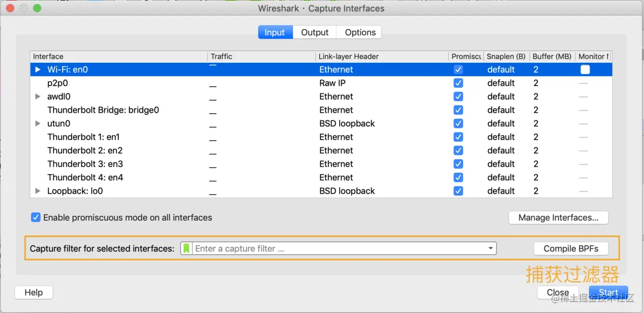The height and width of the screenshot is (313, 644).
Task: Sort by the Snaplen (B) column header
Action: 506,56
